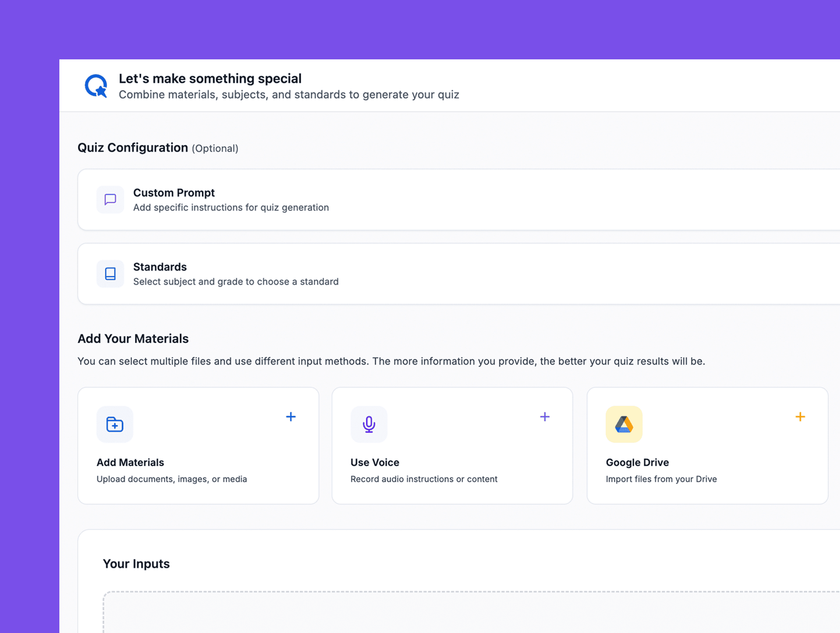Click the Standards title text
This screenshot has width=840, height=633.
point(160,267)
